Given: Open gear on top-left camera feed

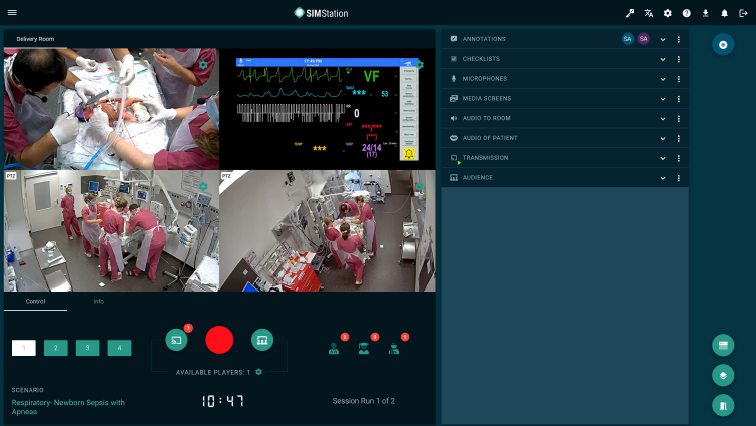Looking at the screenshot, I should (x=203, y=65).
